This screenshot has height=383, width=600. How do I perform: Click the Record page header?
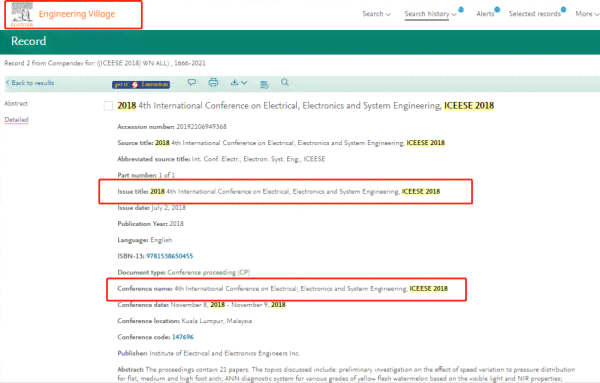(x=29, y=41)
